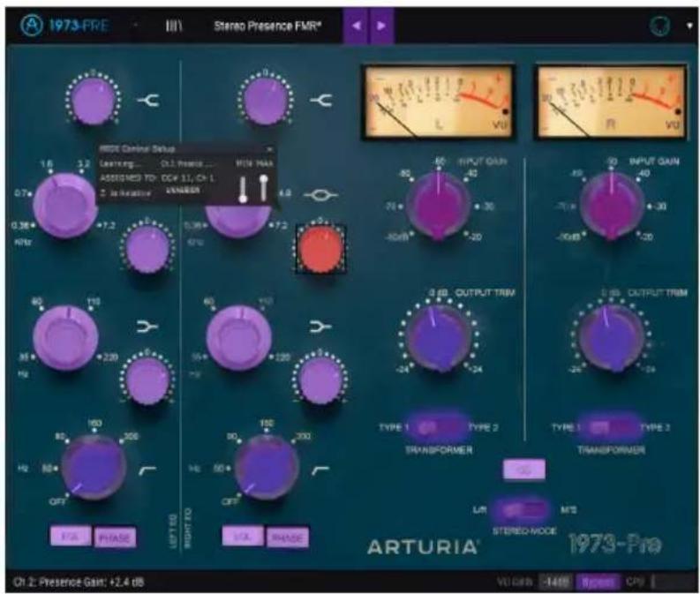Image resolution: width=700 pixels, height=594 pixels.
Task: Toggle the Right EQ enable button
Action: point(243,537)
